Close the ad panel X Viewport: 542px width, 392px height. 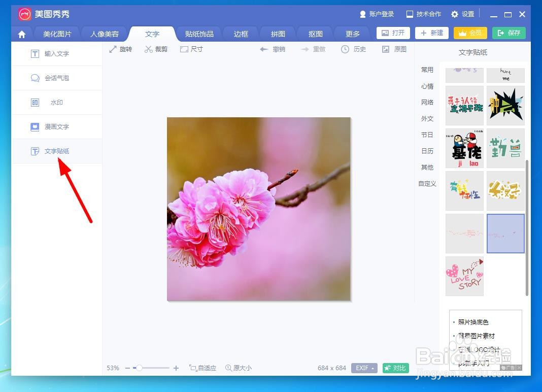coord(519,368)
